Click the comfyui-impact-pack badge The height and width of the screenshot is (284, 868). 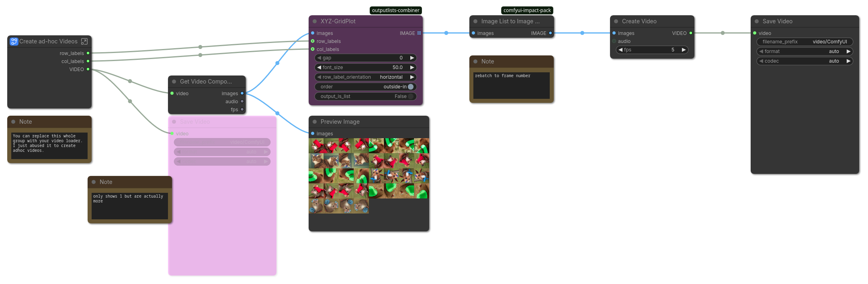click(x=527, y=10)
